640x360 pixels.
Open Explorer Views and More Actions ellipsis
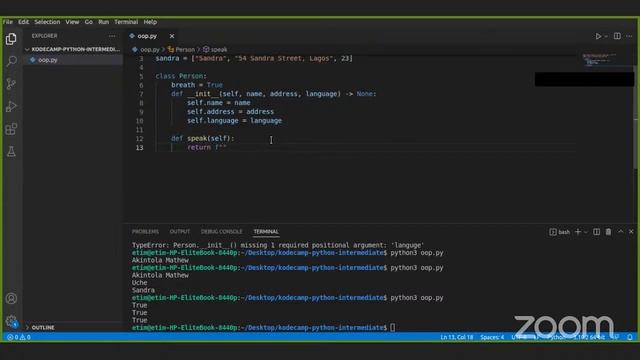[x=112, y=36]
